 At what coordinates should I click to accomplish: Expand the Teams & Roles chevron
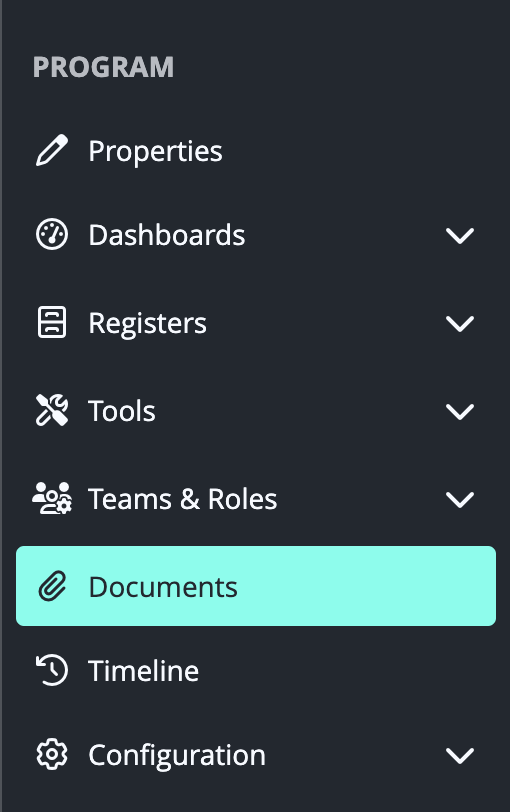[x=460, y=500]
